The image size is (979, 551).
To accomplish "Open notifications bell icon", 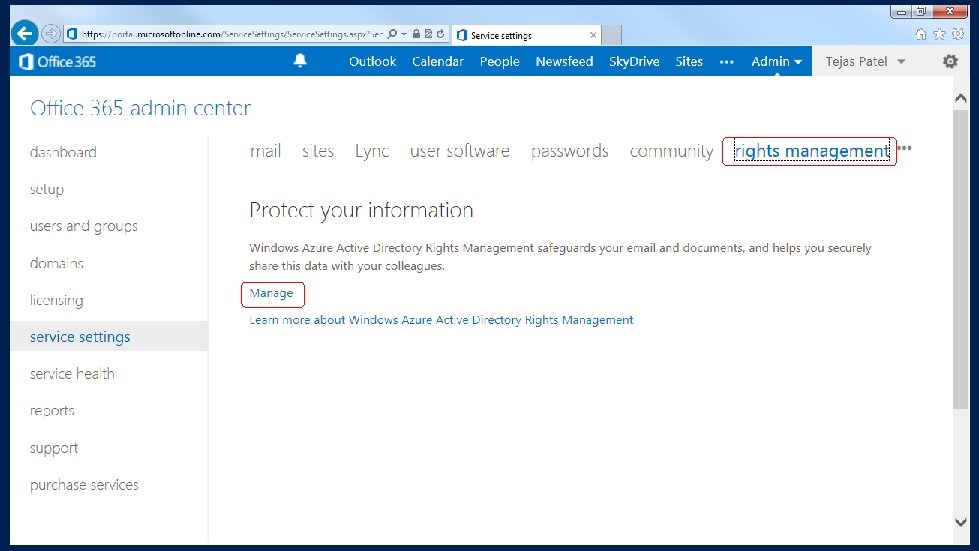I will [x=300, y=61].
